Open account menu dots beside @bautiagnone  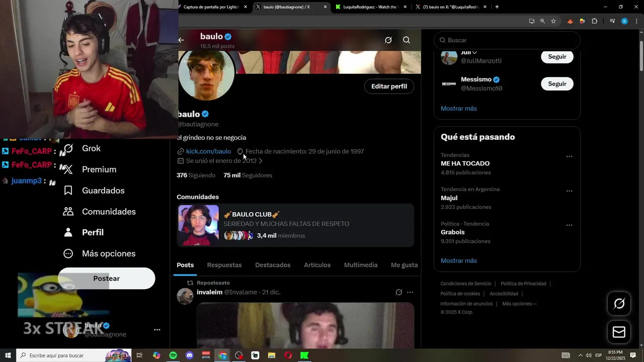[x=157, y=330]
